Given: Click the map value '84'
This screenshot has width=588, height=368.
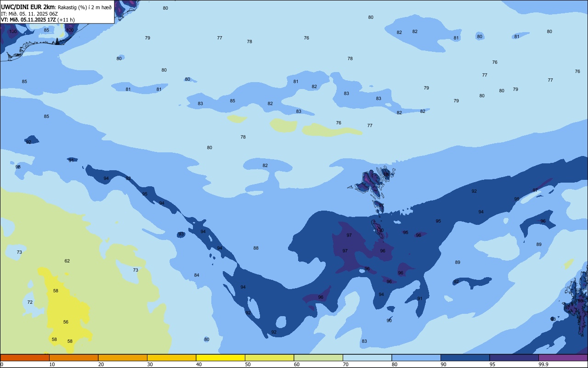Looking at the screenshot, I should point(197,275).
